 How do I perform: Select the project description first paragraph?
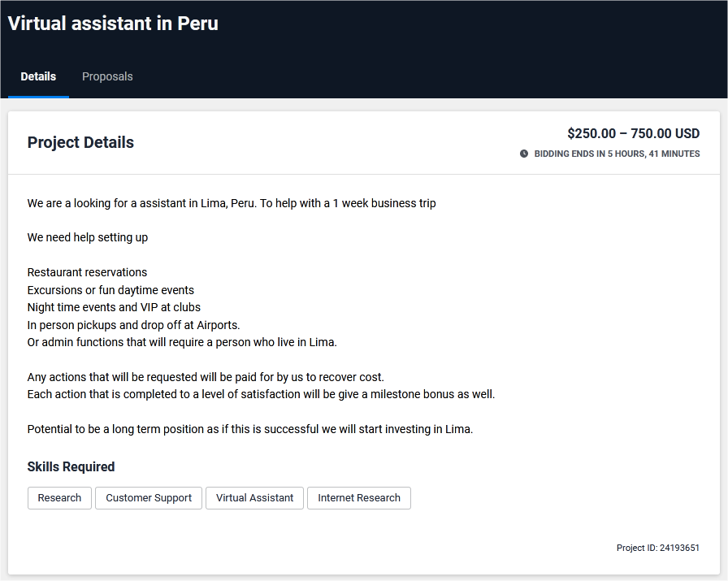(x=232, y=203)
